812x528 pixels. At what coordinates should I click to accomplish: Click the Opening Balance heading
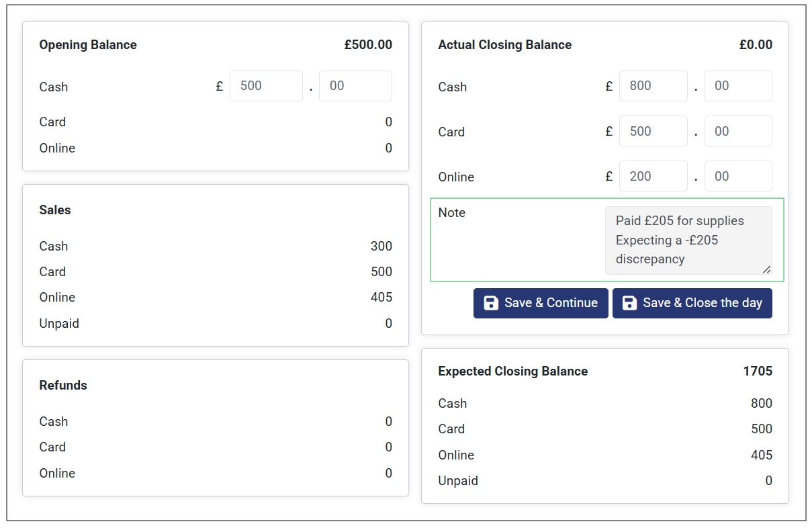click(88, 45)
